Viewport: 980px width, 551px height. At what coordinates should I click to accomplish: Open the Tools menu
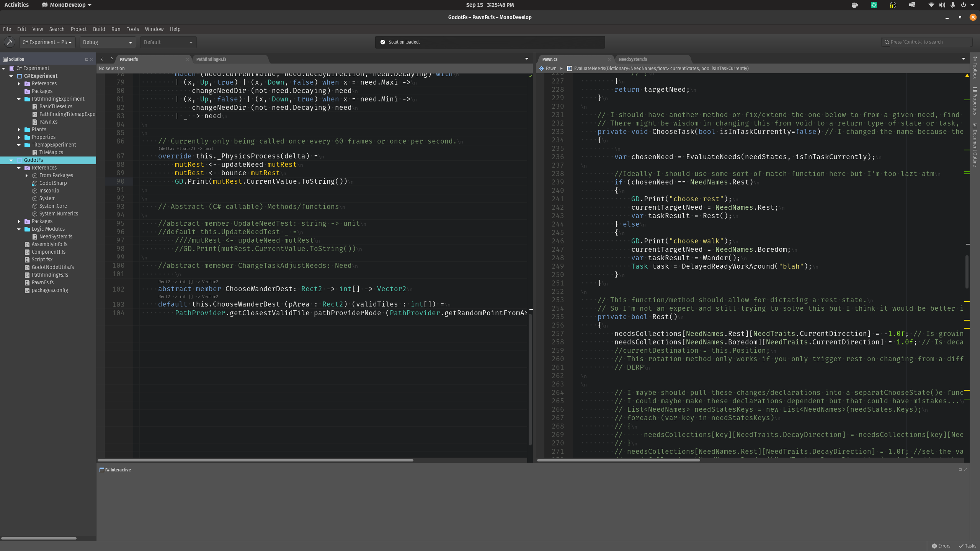pos(132,29)
